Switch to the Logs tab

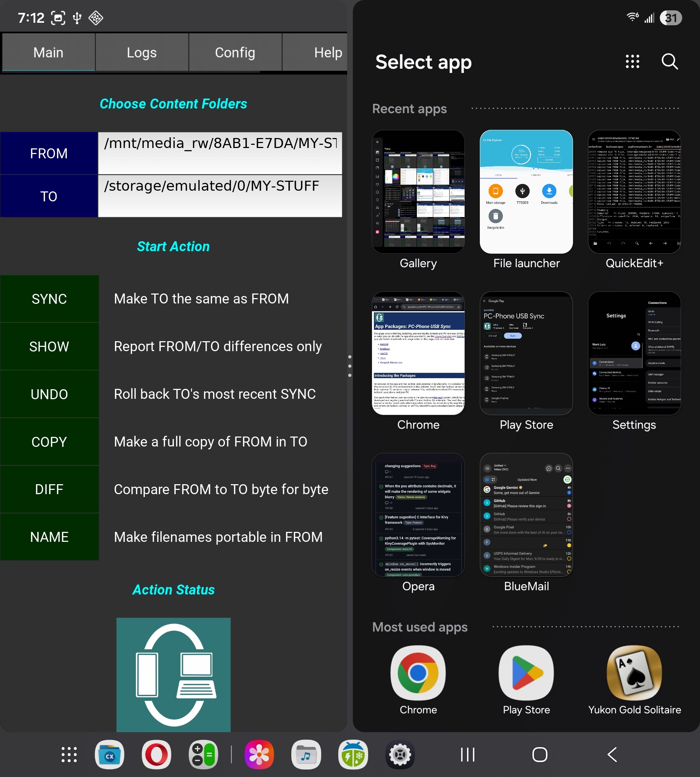click(142, 52)
